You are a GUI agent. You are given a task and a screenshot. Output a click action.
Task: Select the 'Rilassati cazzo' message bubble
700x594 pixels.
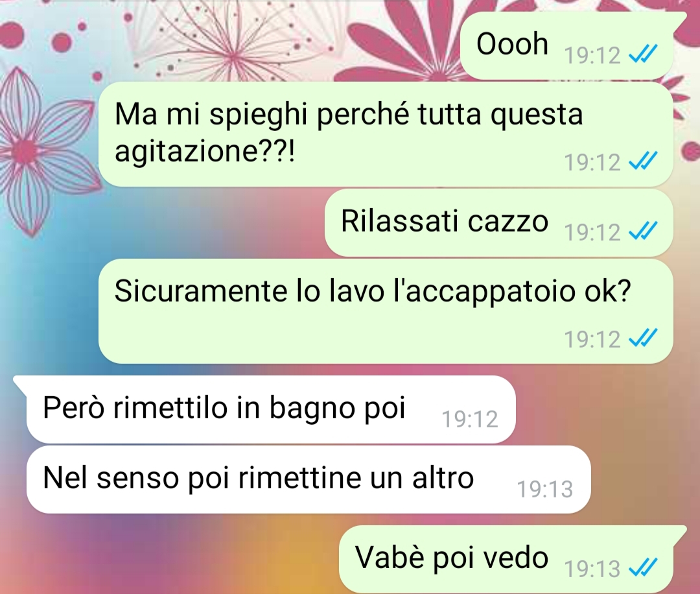[x=498, y=222]
